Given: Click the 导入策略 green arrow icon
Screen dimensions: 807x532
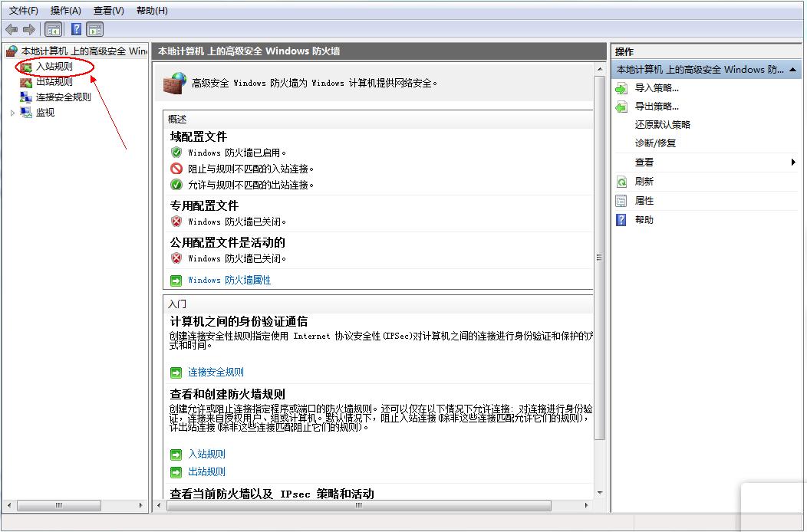Looking at the screenshot, I should pos(621,89).
